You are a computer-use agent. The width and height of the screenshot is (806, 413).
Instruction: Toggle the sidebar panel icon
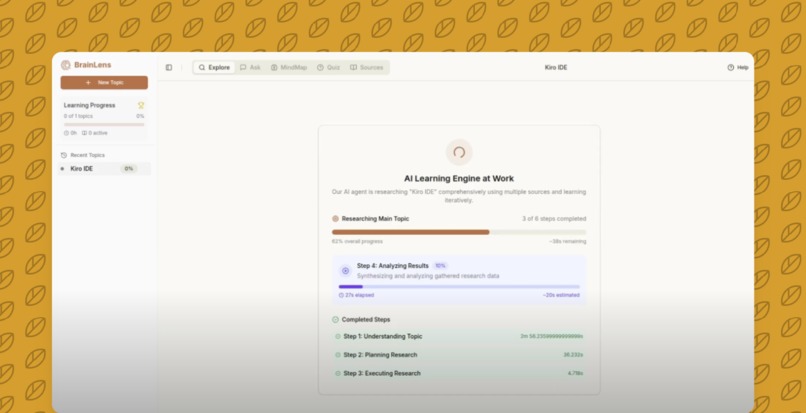tap(169, 67)
